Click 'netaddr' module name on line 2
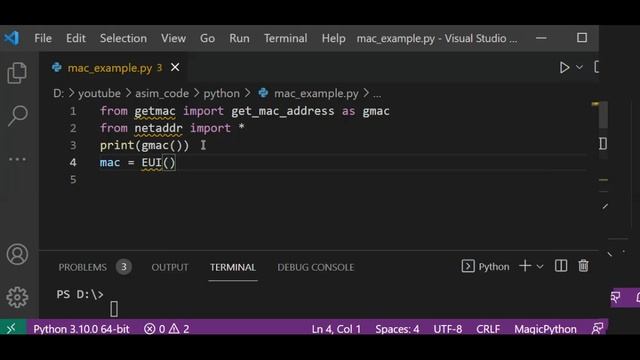The height and width of the screenshot is (360, 640). point(158,128)
